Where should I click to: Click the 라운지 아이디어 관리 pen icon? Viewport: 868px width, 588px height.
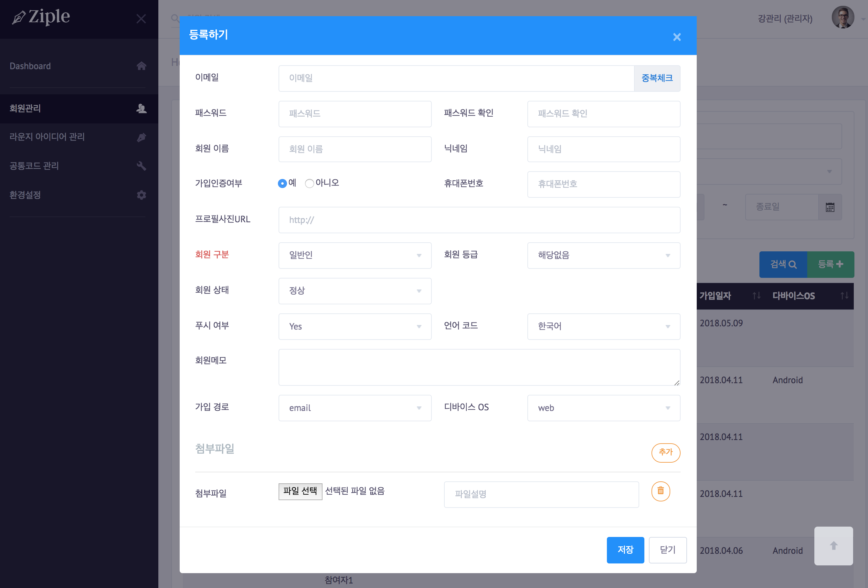(x=141, y=137)
